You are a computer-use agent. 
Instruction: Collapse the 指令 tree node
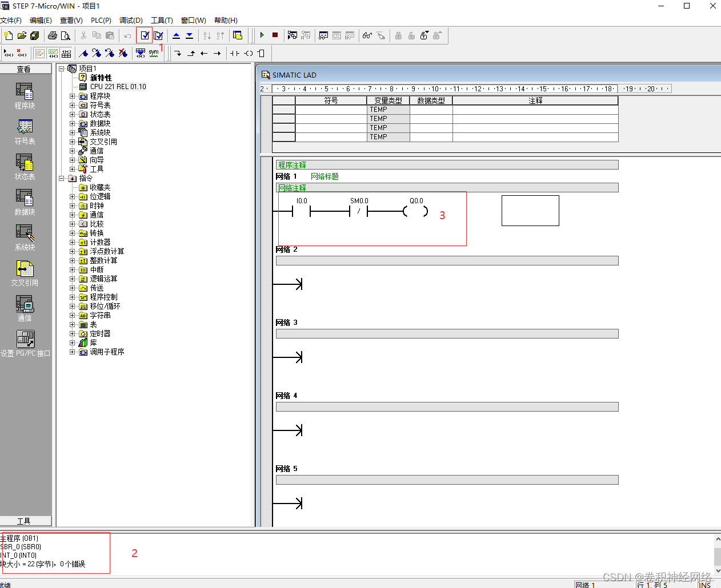pos(62,178)
